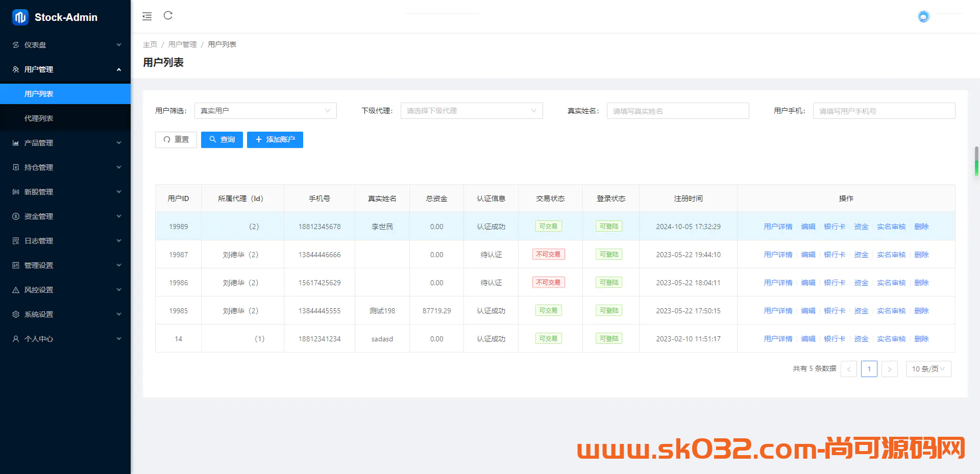Click the page scrollbar thumb on the right
980x474 pixels.
click(976, 161)
